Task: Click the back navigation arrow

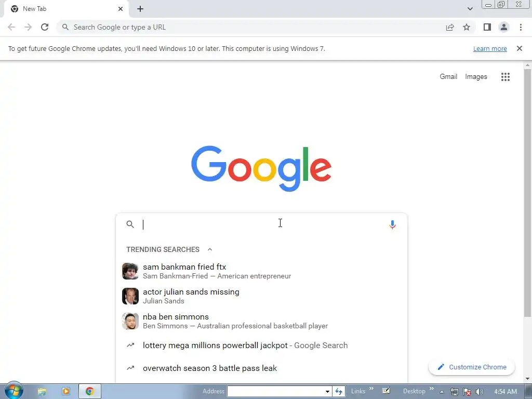Action: click(x=11, y=27)
